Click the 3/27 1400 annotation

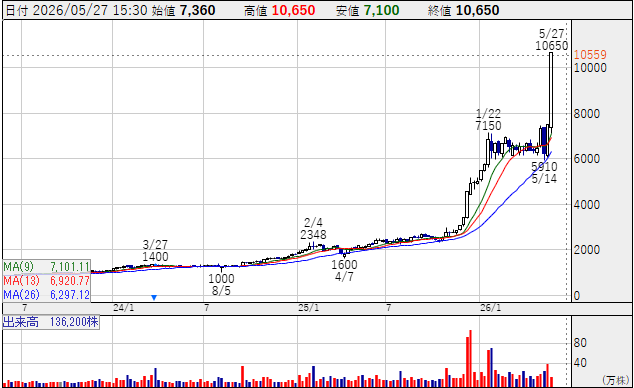155,251
